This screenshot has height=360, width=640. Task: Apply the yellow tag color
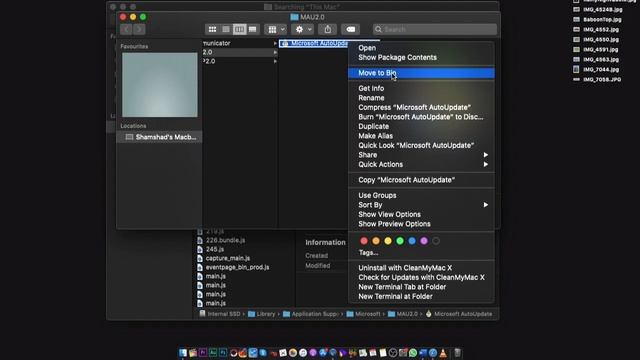click(x=388, y=241)
